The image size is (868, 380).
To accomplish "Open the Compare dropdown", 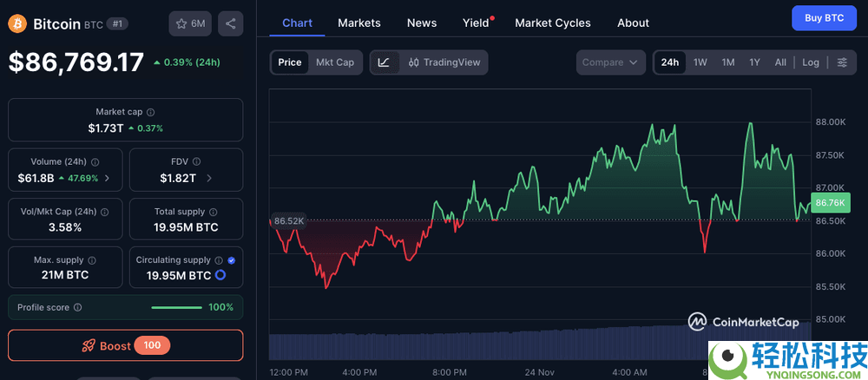I will (x=610, y=62).
